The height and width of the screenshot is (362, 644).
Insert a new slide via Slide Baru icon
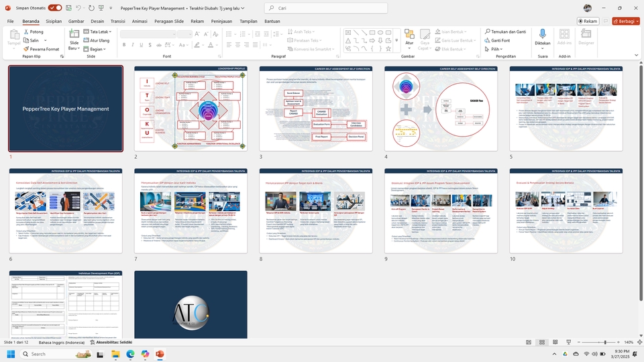pyautogui.click(x=74, y=34)
